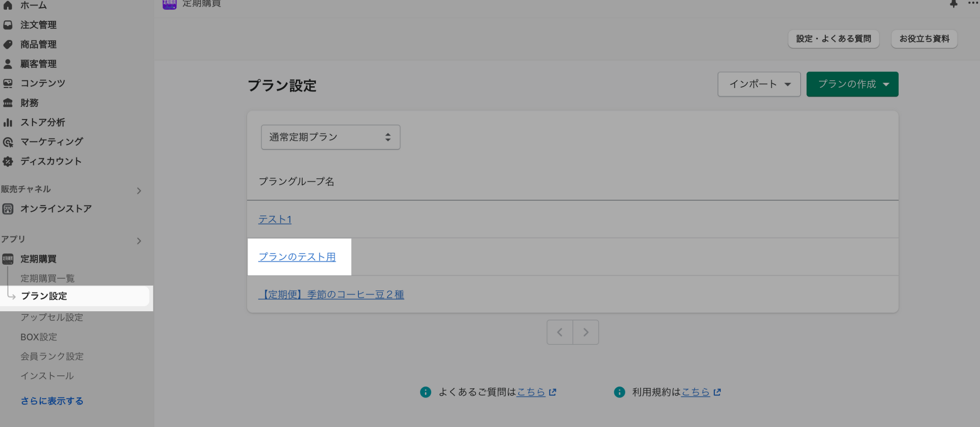Open オンラインストア sales channel
The height and width of the screenshot is (427, 980).
[x=56, y=209]
